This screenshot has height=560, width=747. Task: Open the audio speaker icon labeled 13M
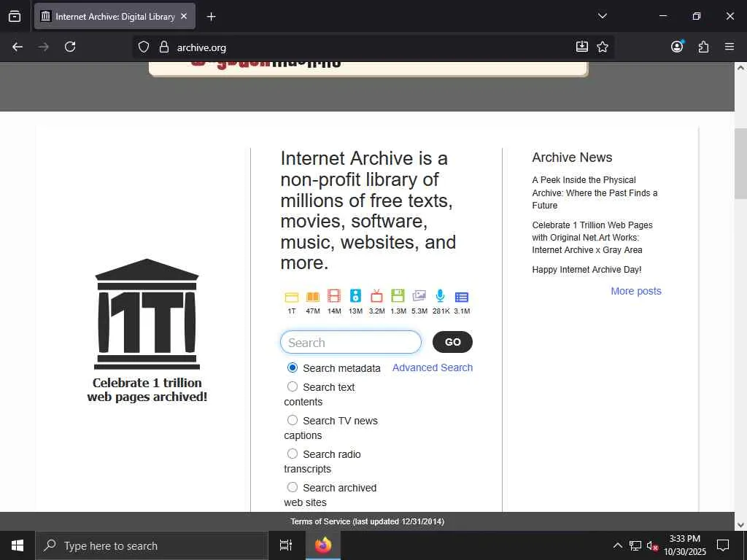[355, 296]
